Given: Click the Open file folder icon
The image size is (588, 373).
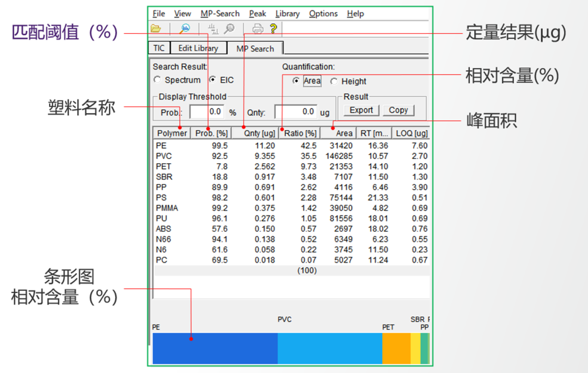Looking at the screenshot, I should coord(156,28).
